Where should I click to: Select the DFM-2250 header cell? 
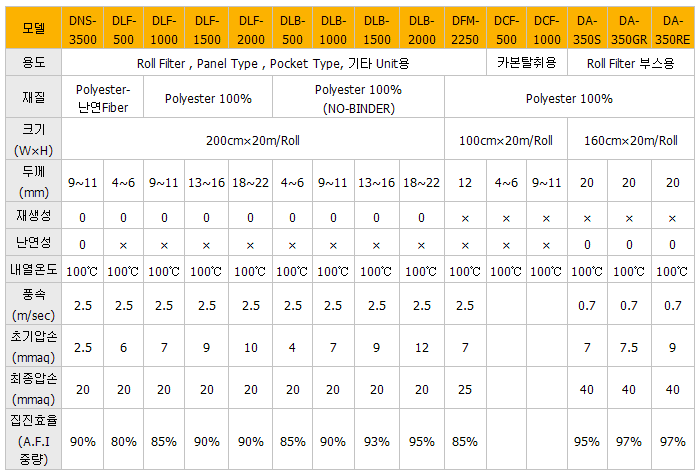(x=465, y=28)
